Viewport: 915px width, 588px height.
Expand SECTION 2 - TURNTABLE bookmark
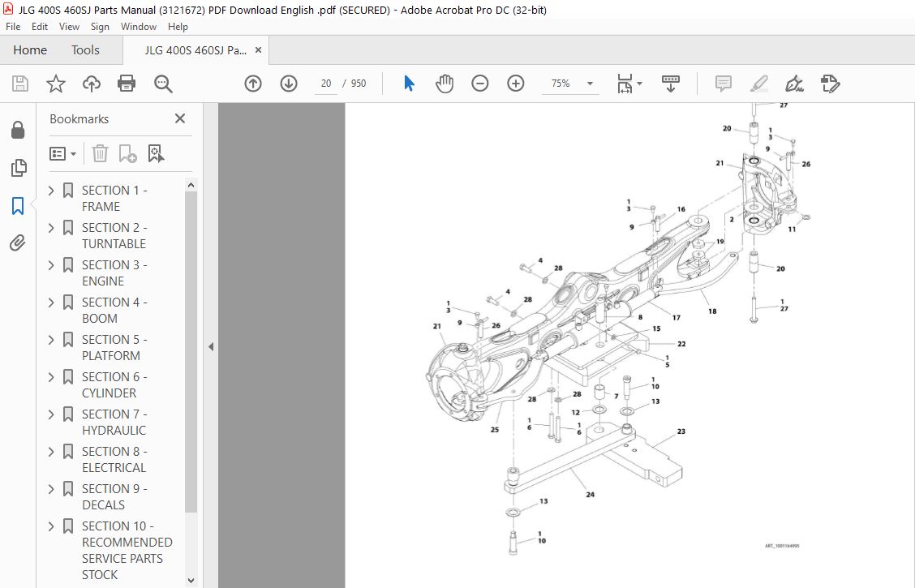51,228
